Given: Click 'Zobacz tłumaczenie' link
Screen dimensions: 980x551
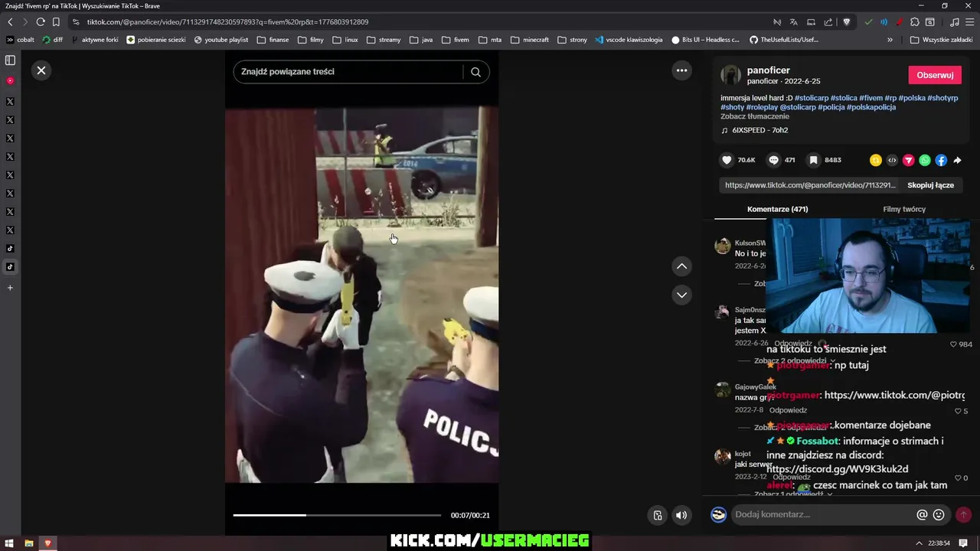Looking at the screenshot, I should [755, 116].
